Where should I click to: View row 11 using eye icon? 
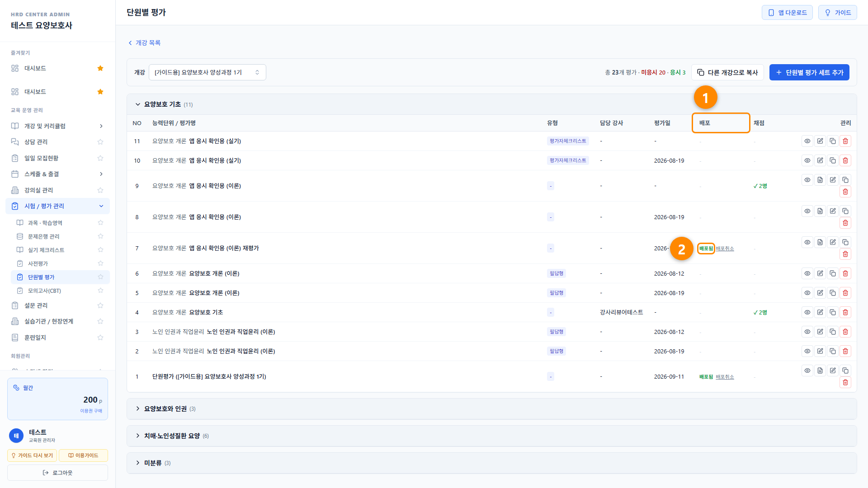click(807, 141)
